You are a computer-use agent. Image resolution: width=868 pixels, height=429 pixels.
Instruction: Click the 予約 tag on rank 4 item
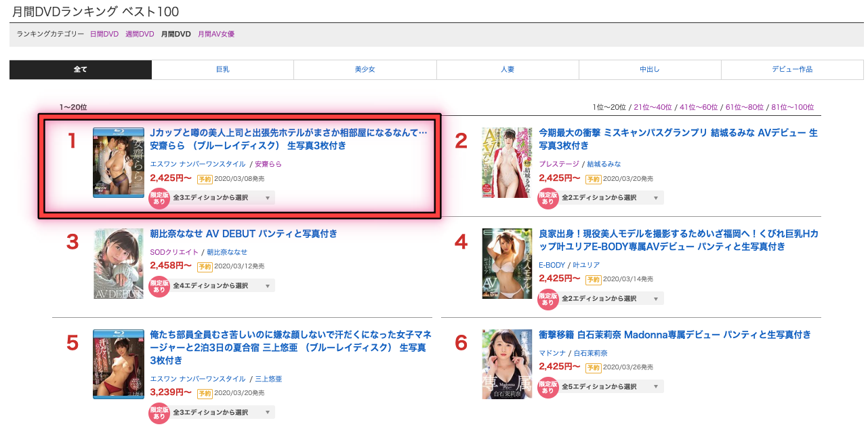point(594,279)
